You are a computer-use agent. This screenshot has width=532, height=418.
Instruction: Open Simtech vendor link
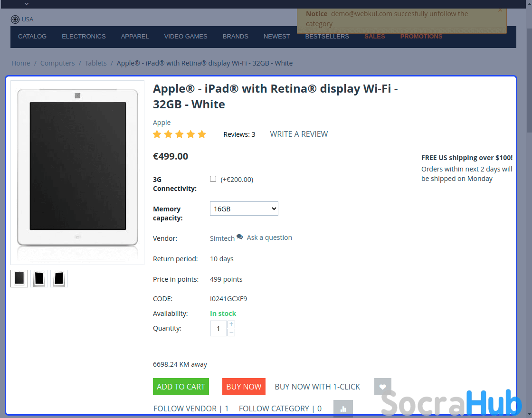tap(222, 238)
